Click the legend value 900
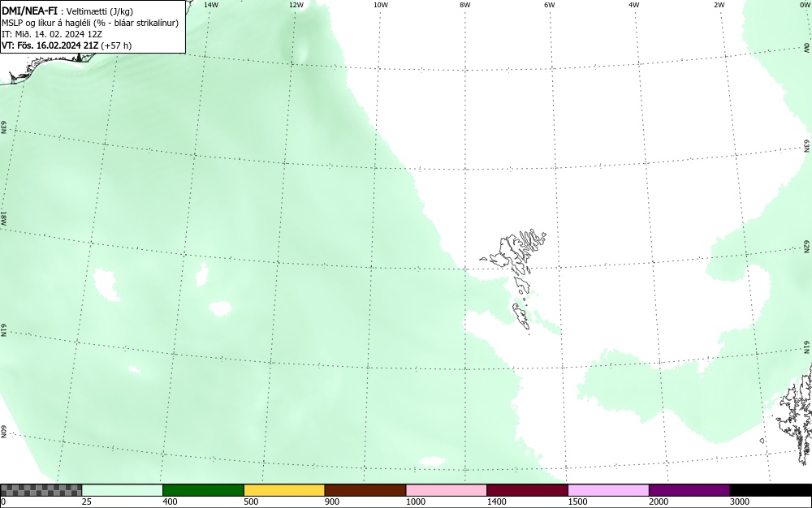This screenshot has height=508, width=812. tap(332, 502)
